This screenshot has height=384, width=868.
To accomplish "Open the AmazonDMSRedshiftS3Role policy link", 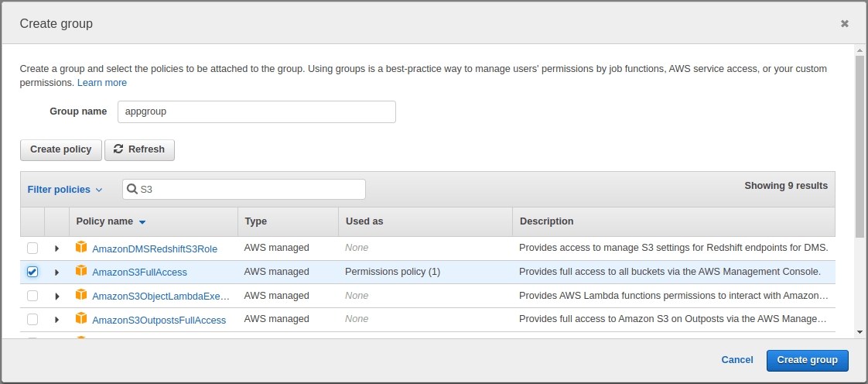I will pyautogui.click(x=155, y=249).
